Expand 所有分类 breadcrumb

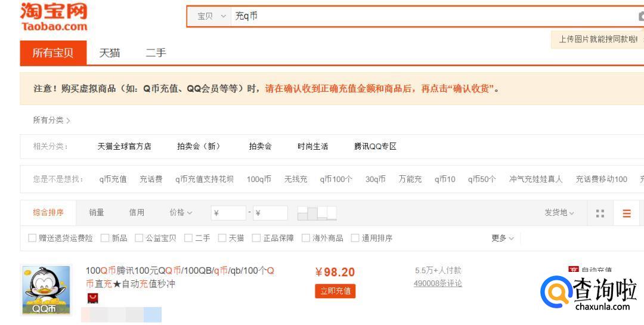click(51, 120)
